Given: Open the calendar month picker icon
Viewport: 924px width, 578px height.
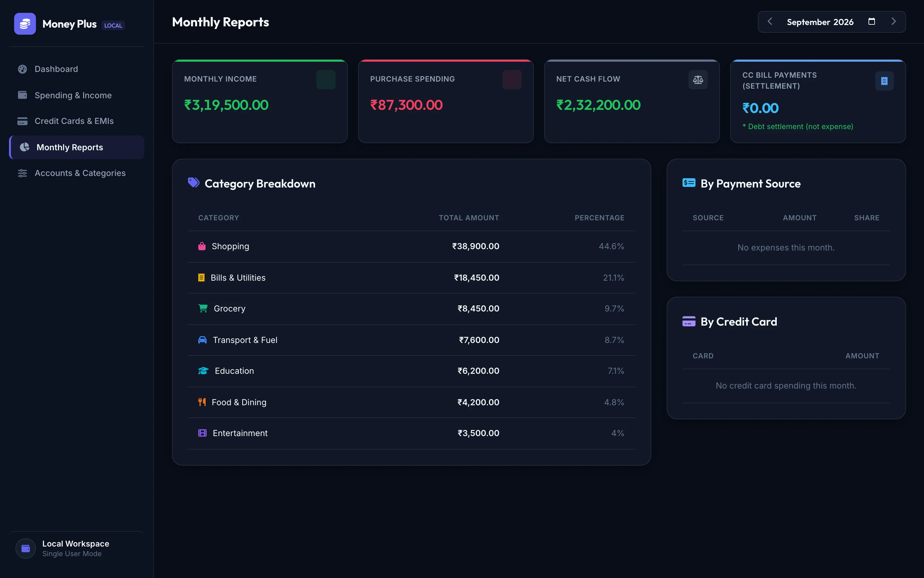Looking at the screenshot, I should [x=872, y=22].
